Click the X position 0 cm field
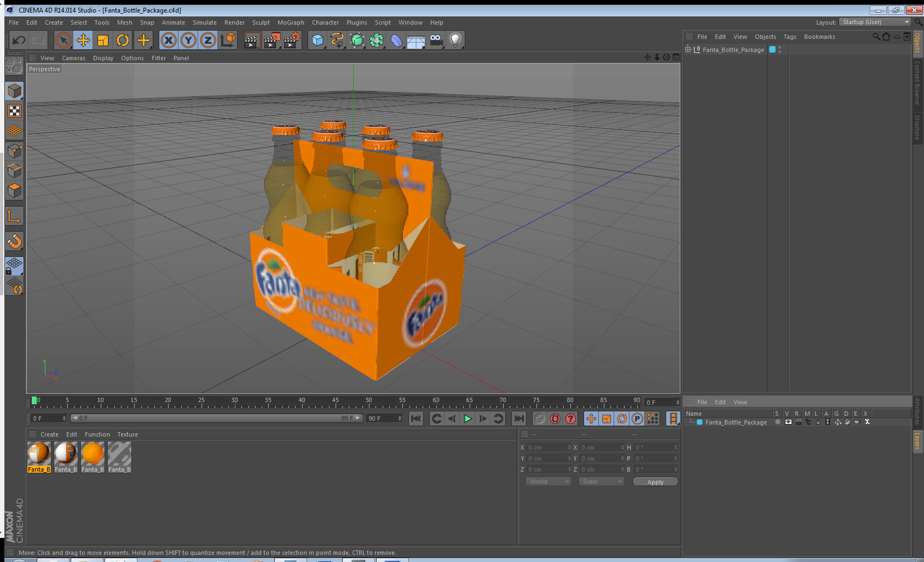The width and height of the screenshot is (924, 562). (x=549, y=448)
